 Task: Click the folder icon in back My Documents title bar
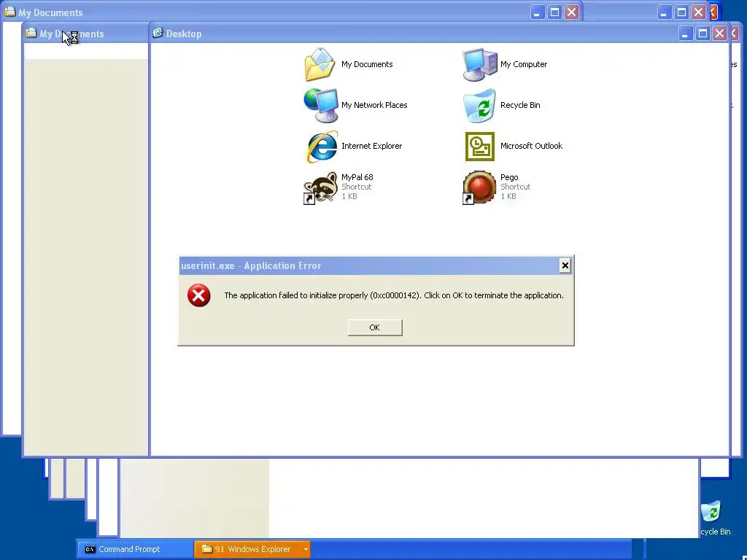tap(9, 12)
